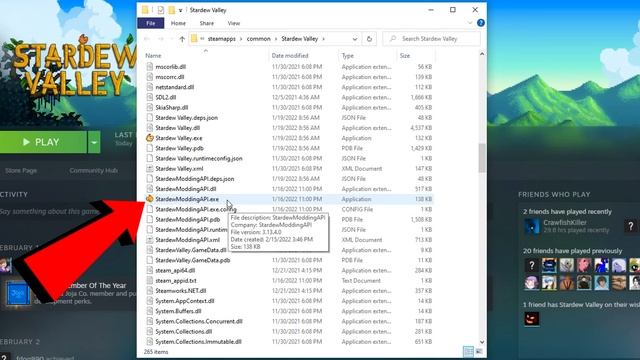Open the View ribbon tab
Screen dimensions: 640x360
click(234, 23)
